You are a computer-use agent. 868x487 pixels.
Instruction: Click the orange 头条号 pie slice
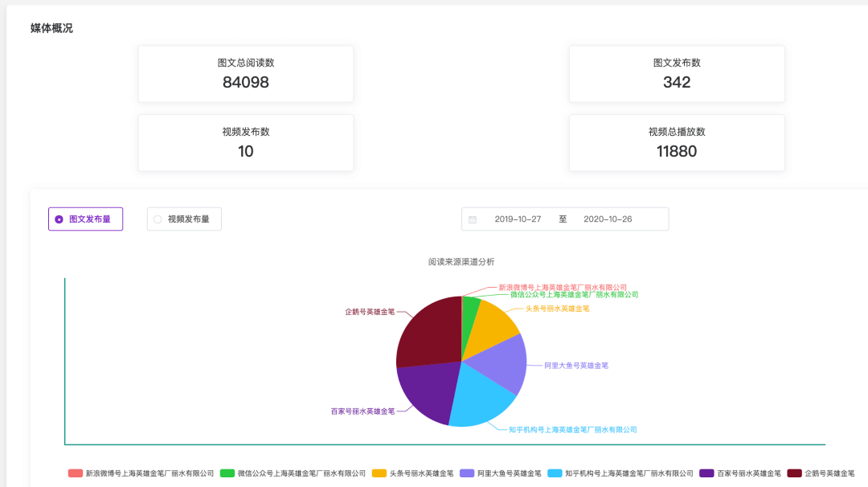(491, 326)
